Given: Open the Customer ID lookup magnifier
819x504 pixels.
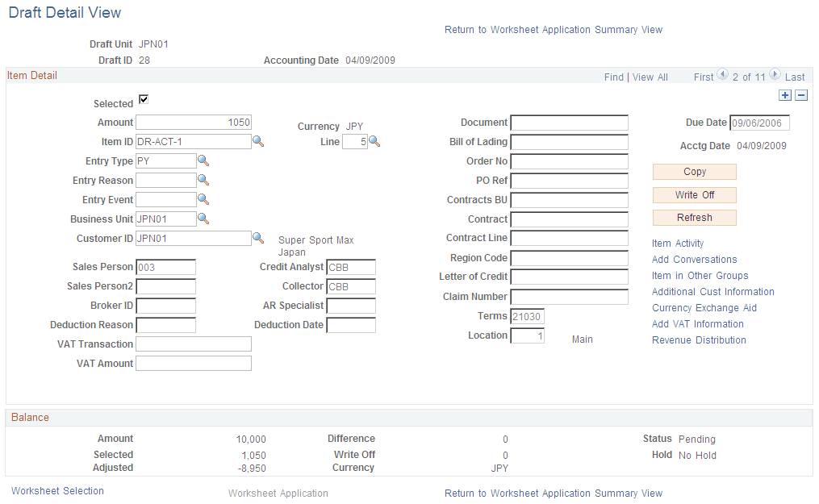Looking at the screenshot, I should tap(259, 238).
